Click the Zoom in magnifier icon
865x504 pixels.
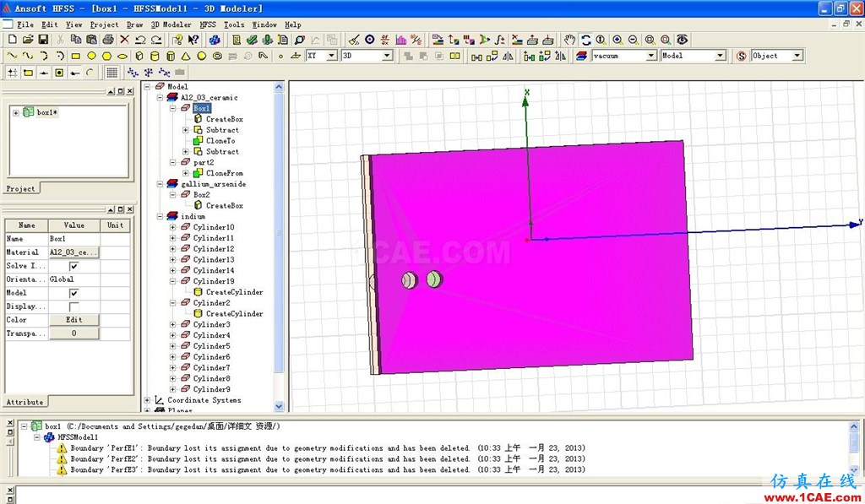[617, 40]
